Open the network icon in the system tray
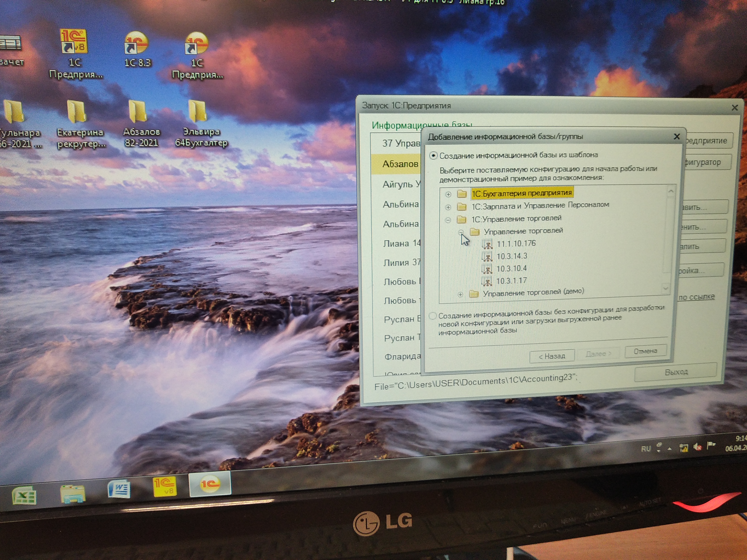The image size is (747, 560). (683, 448)
